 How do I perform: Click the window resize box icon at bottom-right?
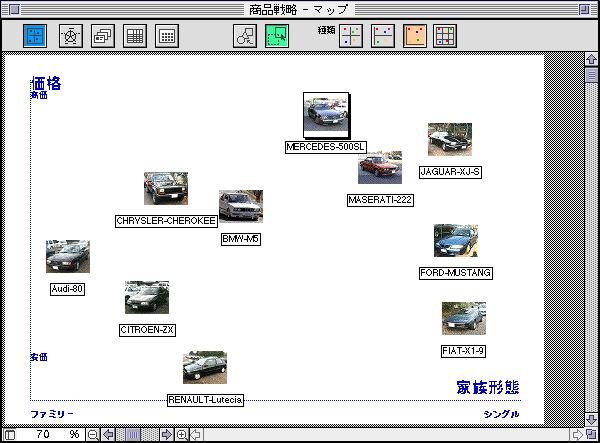point(591,435)
